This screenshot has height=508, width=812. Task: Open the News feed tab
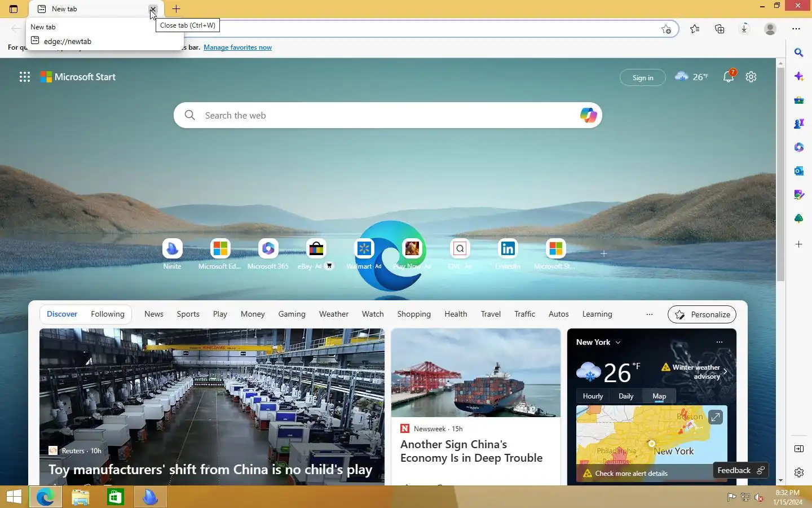coord(154,314)
